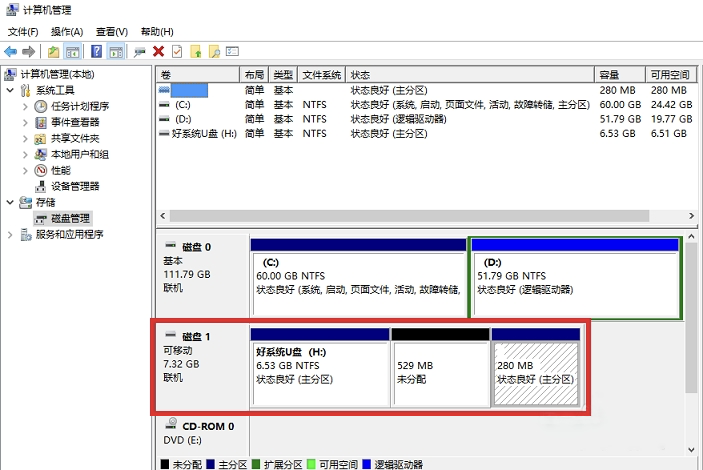This screenshot has width=703, height=470.
Task: Toggle the Show/Hide Console Tree icon
Action: pos(72,52)
